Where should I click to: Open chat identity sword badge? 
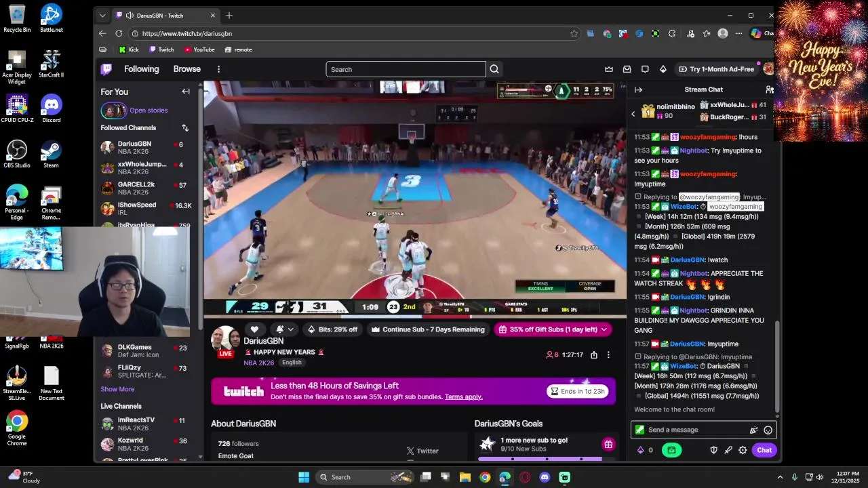click(x=639, y=430)
